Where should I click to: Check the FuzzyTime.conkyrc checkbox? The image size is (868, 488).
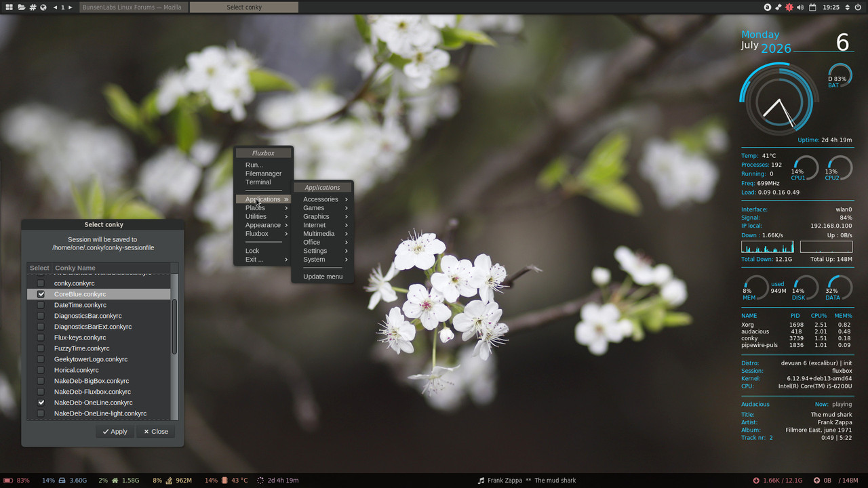[41, 348]
